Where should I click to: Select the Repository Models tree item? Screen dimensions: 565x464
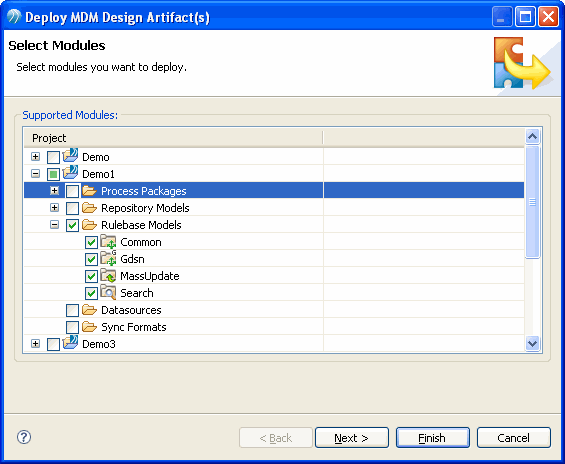tap(145, 208)
